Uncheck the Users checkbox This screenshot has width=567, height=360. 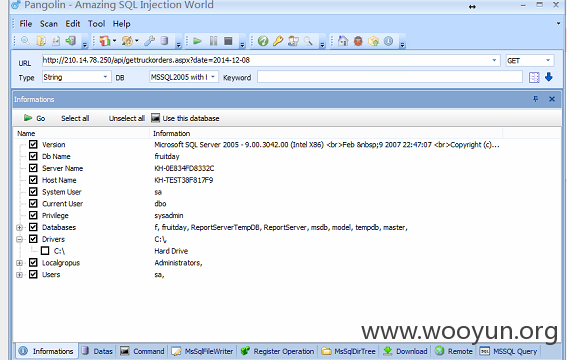pyautogui.click(x=33, y=274)
